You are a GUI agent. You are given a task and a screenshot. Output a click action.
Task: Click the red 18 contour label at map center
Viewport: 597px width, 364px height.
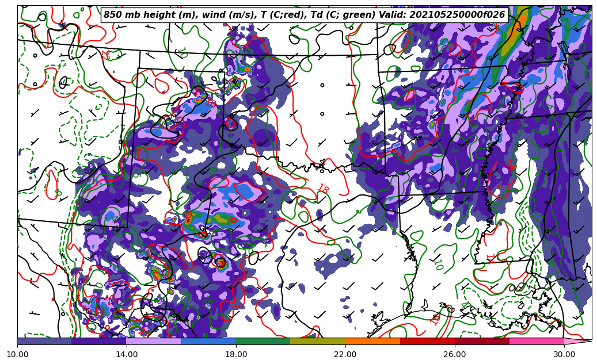pyautogui.click(x=322, y=189)
